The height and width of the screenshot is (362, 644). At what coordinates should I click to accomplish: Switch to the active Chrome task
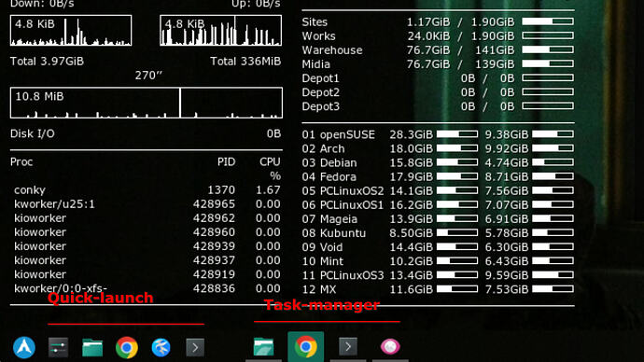tap(305, 347)
